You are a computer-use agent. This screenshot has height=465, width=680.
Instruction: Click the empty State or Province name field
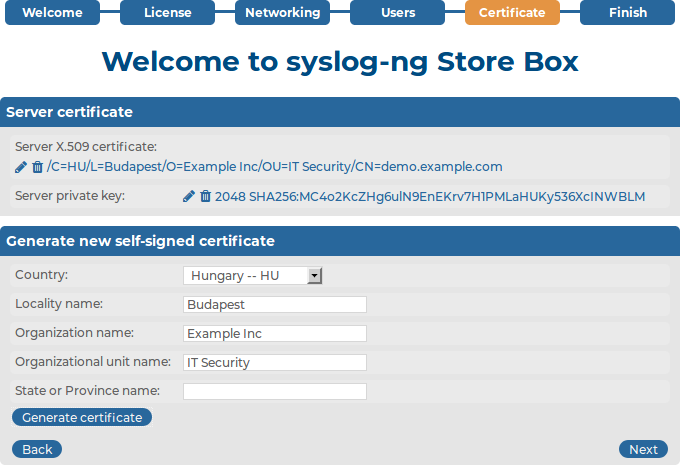pyautogui.click(x=275, y=391)
